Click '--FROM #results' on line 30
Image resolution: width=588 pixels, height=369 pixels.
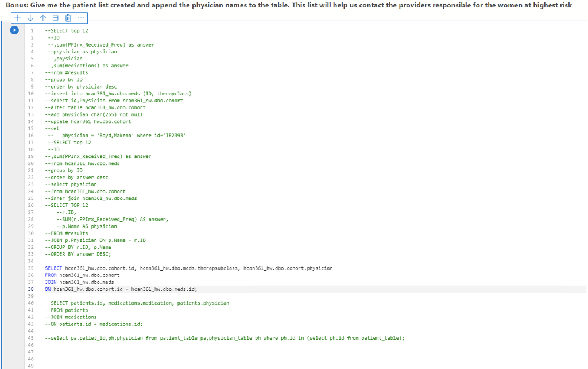(67, 233)
